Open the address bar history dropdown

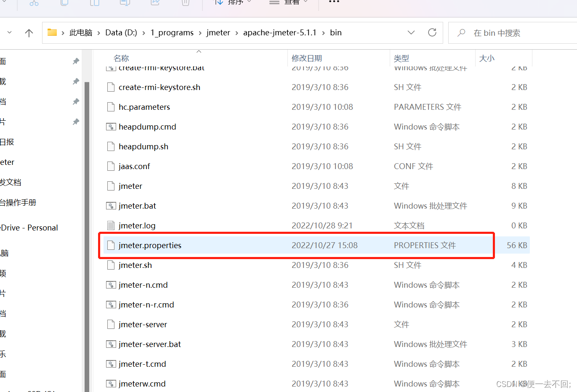coord(411,32)
